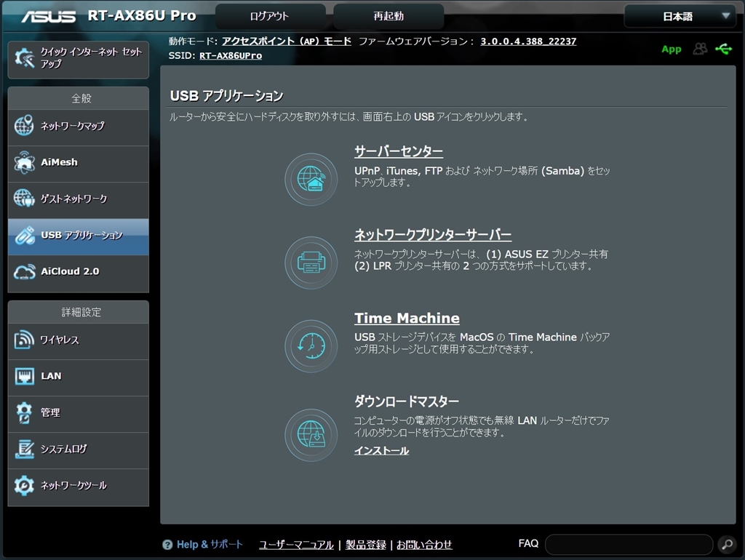The height and width of the screenshot is (560, 745).
Task: Open the 製品登録 link
Action: pyautogui.click(x=366, y=545)
